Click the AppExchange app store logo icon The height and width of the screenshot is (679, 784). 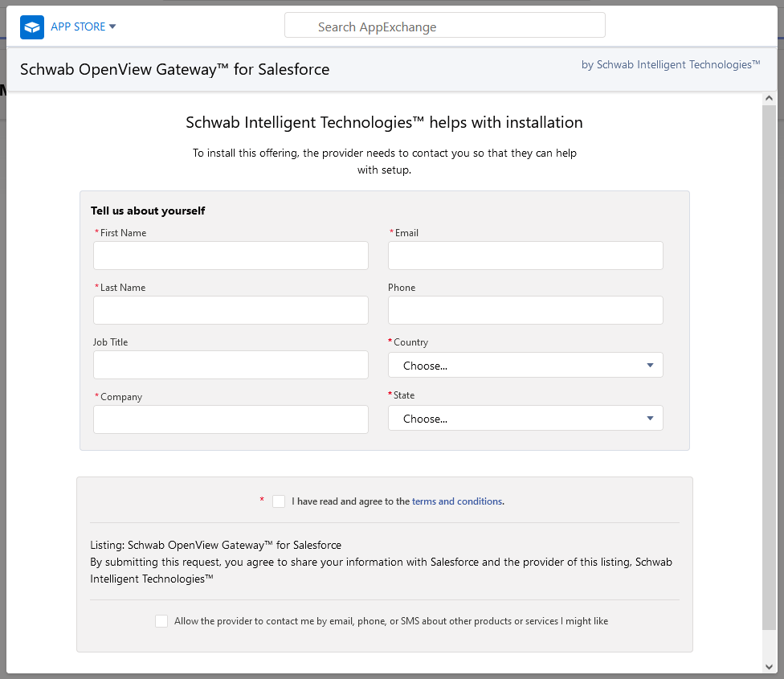coord(32,27)
